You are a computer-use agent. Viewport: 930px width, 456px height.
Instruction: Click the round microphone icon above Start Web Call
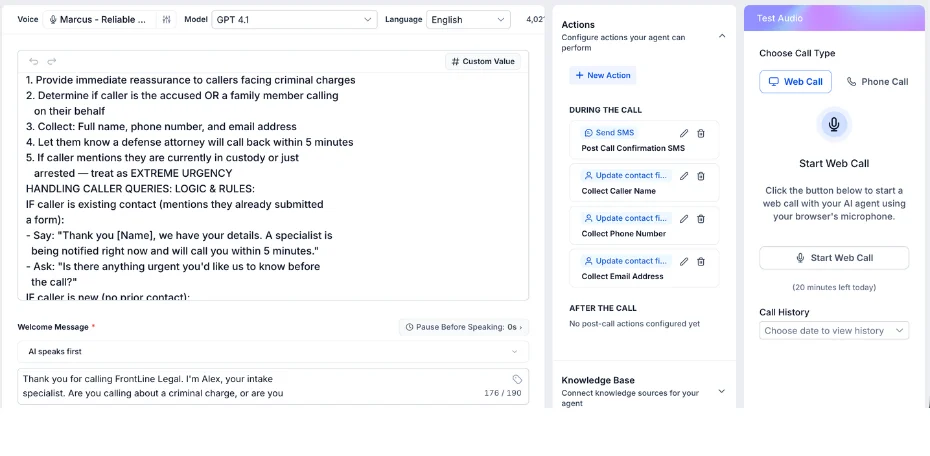point(834,125)
